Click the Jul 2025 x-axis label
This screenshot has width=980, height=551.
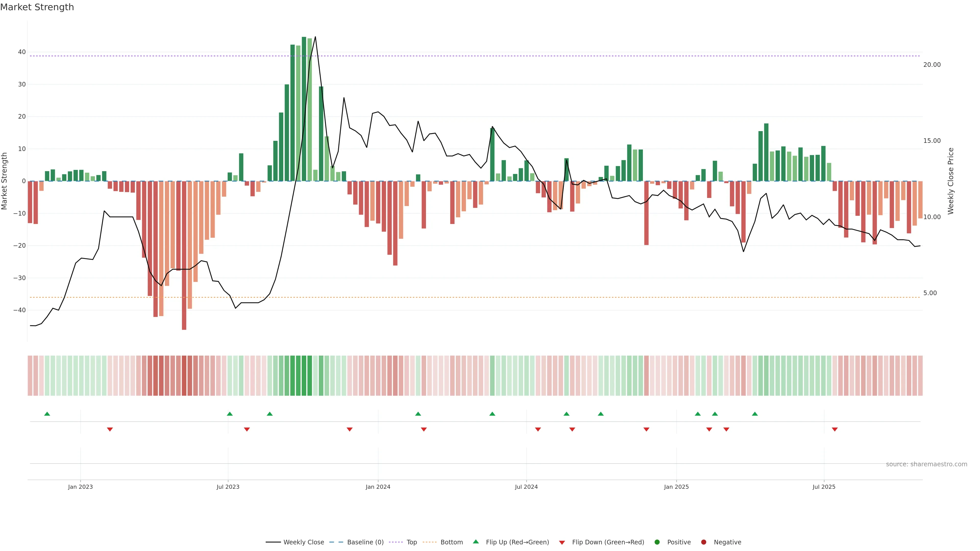[x=824, y=487]
